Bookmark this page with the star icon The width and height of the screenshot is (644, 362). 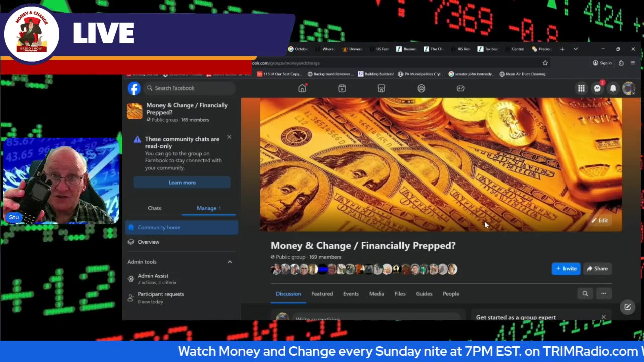click(545, 63)
